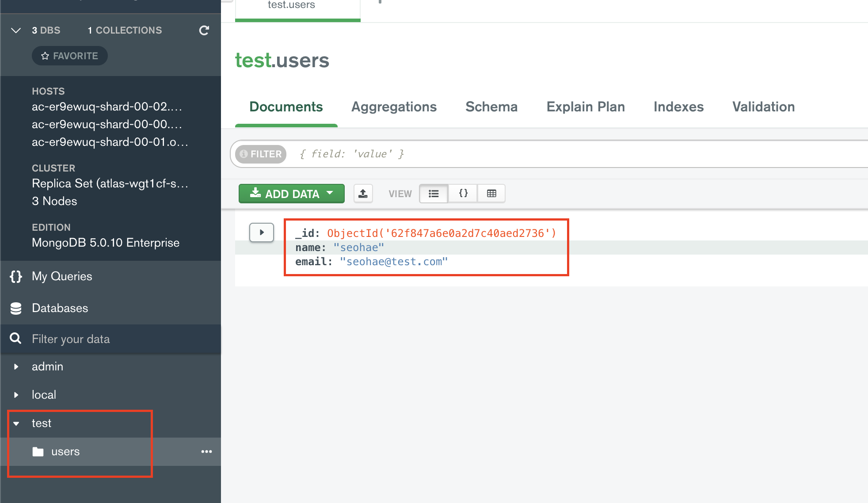Open the Indexes tab

(x=678, y=107)
